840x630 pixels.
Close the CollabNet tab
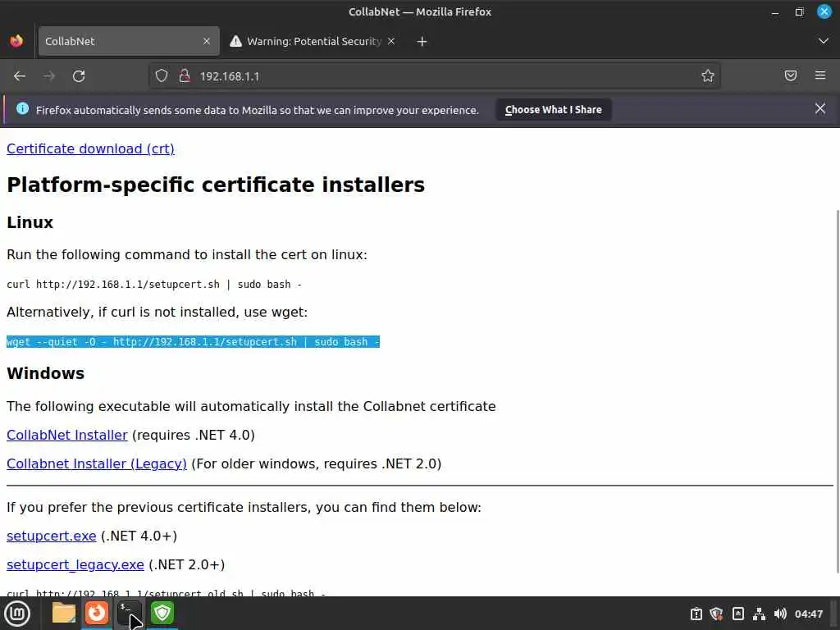[207, 41]
